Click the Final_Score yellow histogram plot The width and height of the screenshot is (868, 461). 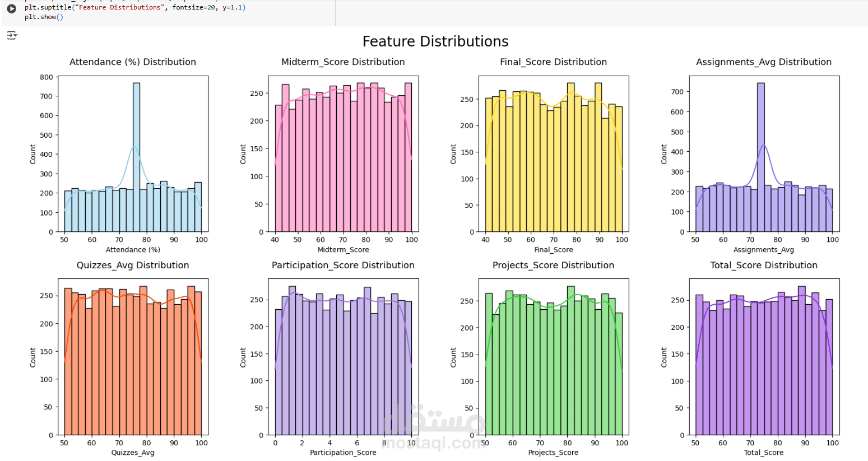point(554,154)
